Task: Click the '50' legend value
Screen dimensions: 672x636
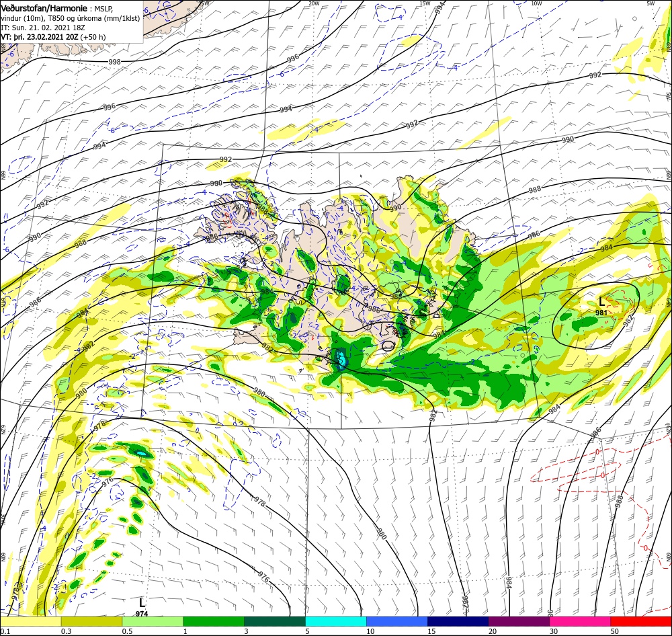Action: (615, 631)
